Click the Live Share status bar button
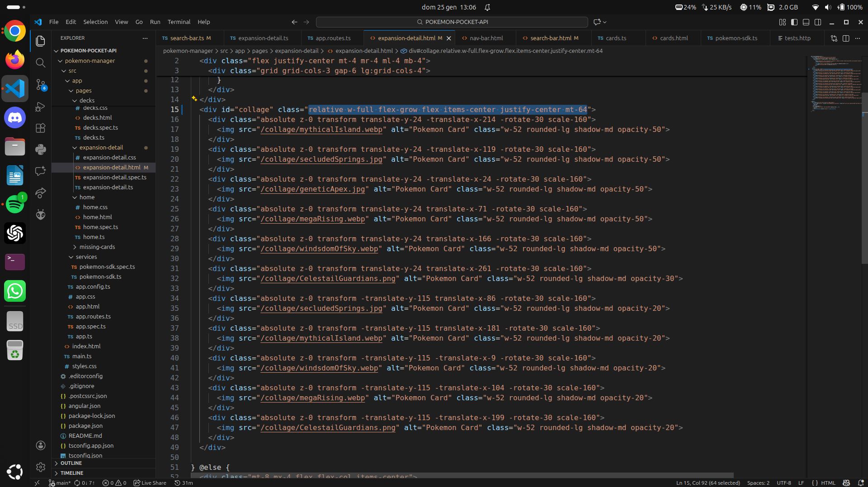868x487 pixels. tap(150, 483)
